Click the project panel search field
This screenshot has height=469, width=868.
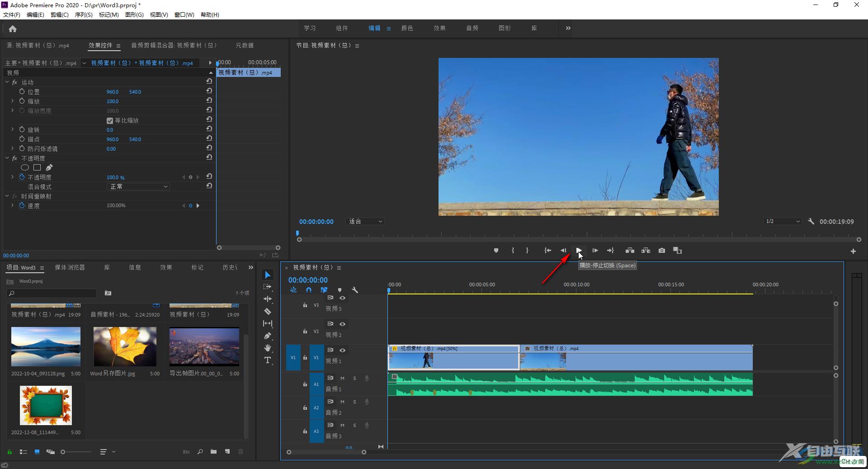[x=52, y=293]
